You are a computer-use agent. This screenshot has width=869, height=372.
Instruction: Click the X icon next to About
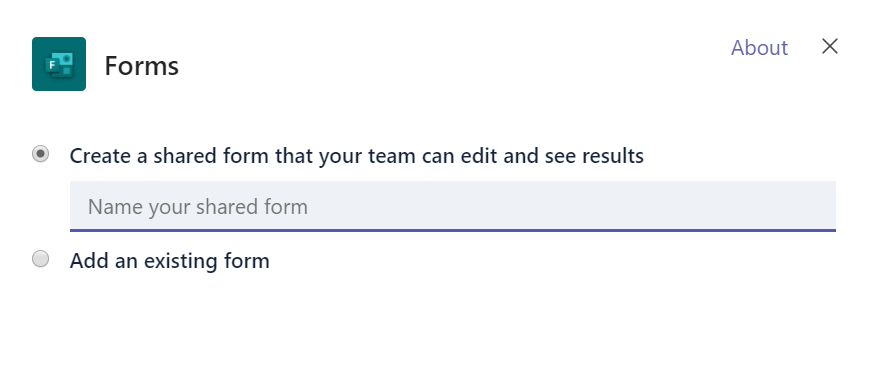coord(830,47)
